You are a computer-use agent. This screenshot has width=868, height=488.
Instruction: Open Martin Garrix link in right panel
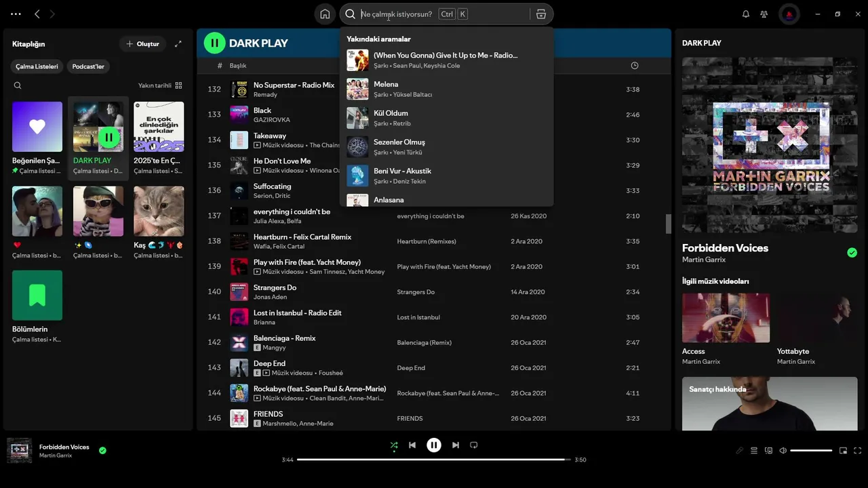tap(704, 260)
